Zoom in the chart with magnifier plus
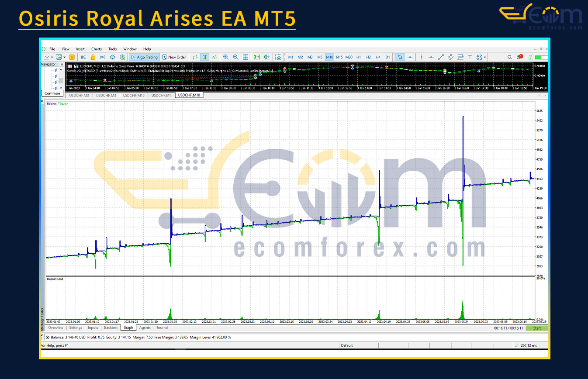This screenshot has width=588, height=379. point(226,57)
